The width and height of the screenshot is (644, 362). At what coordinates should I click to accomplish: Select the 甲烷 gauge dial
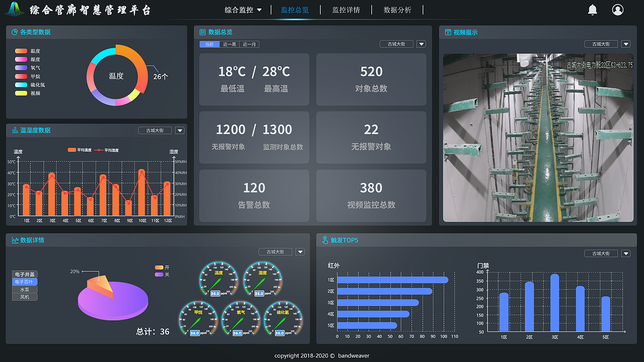[x=198, y=319]
